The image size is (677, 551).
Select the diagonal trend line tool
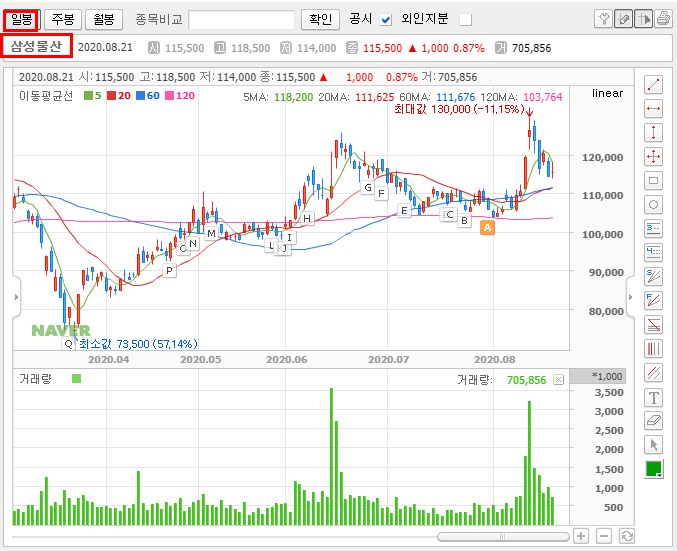click(653, 85)
